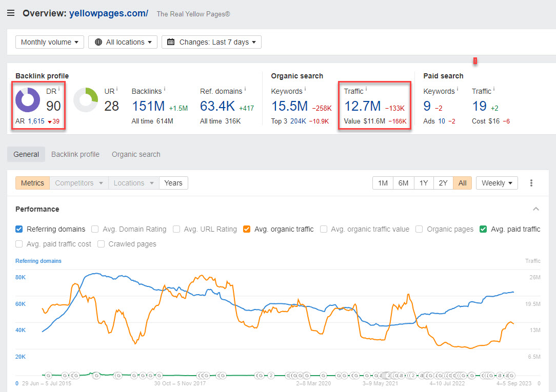Click the calendar icon in Changes filter
Viewport: 556px width, 392px height.
click(x=171, y=42)
